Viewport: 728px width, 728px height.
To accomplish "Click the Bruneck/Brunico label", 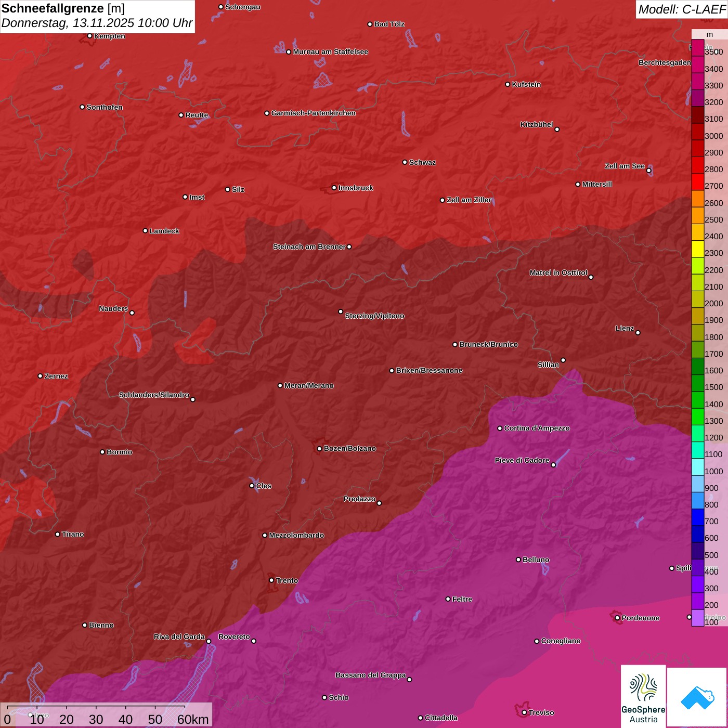I will [x=489, y=344].
